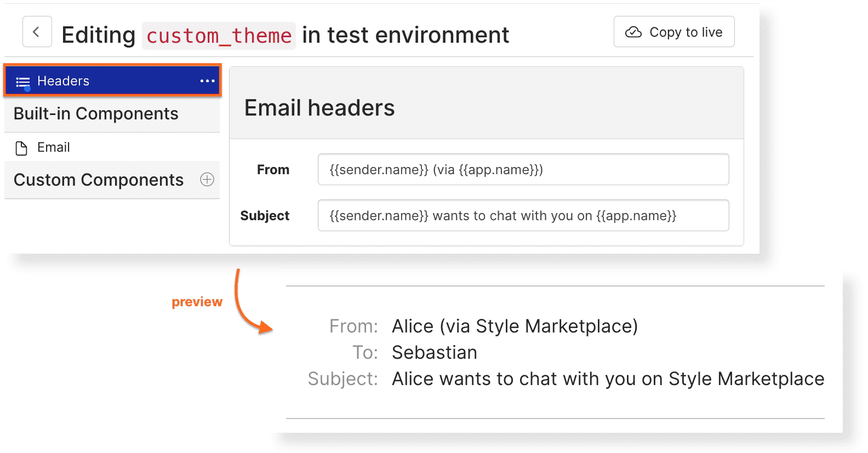Viewport: 868px width, 453px height.
Task: Click the preview Subject line text
Action: coord(607,379)
